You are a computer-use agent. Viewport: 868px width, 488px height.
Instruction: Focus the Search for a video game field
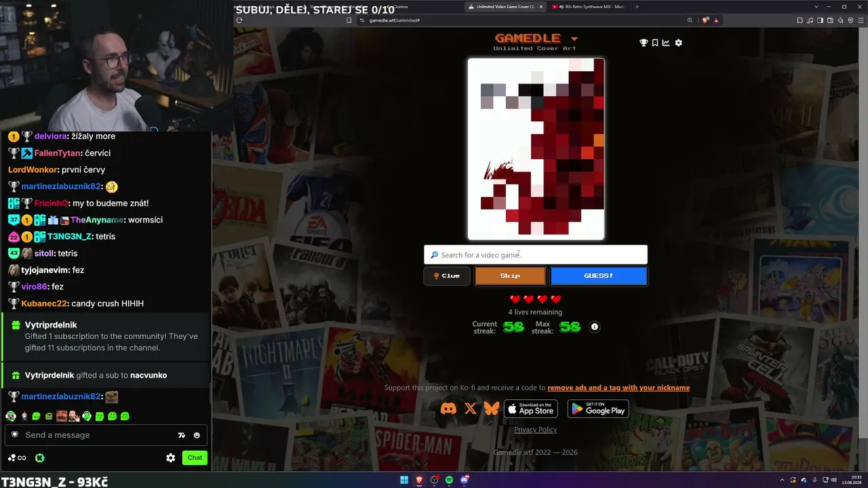(536, 255)
